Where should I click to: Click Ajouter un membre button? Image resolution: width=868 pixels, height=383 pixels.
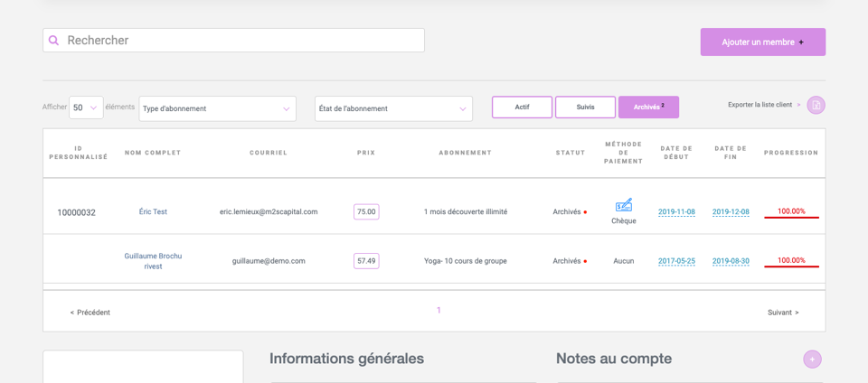(x=763, y=42)
